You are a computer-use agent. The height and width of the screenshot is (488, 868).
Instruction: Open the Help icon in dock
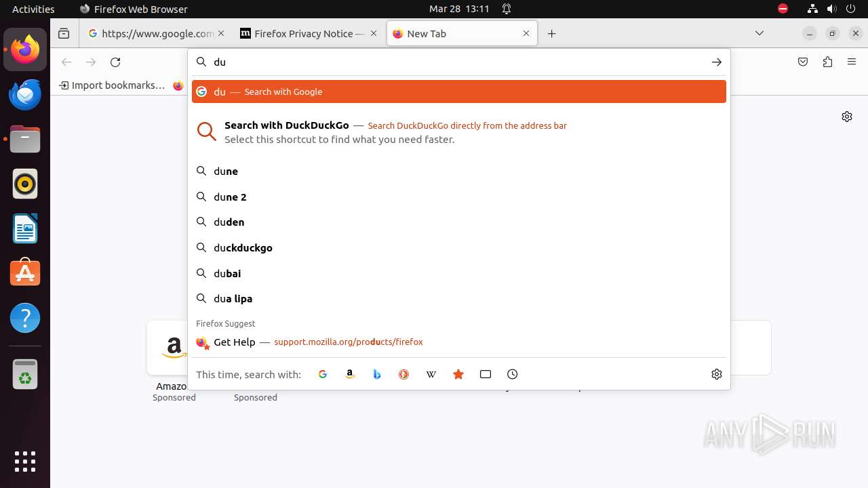click(x=25, y=318)
